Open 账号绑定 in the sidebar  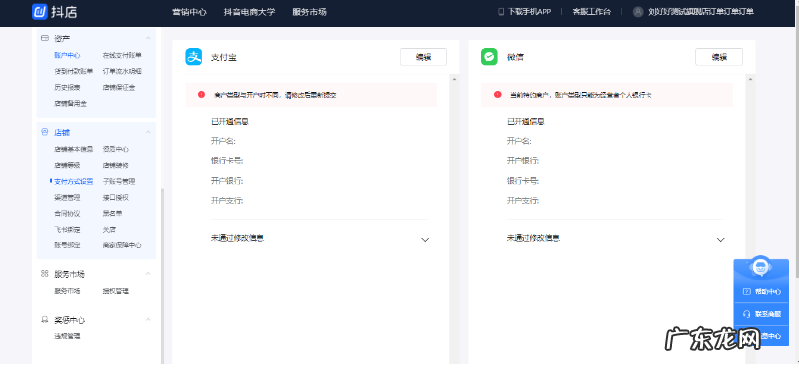(x=67, y=245)
